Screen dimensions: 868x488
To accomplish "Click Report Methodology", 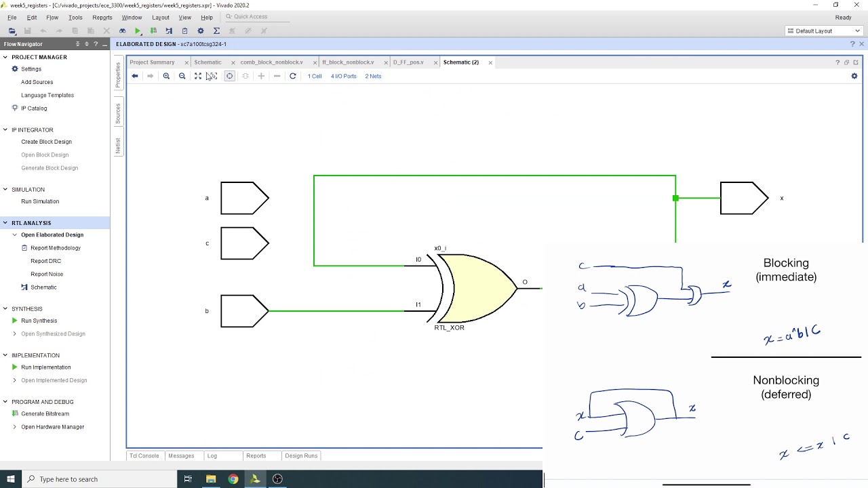I will pos(56,248).
